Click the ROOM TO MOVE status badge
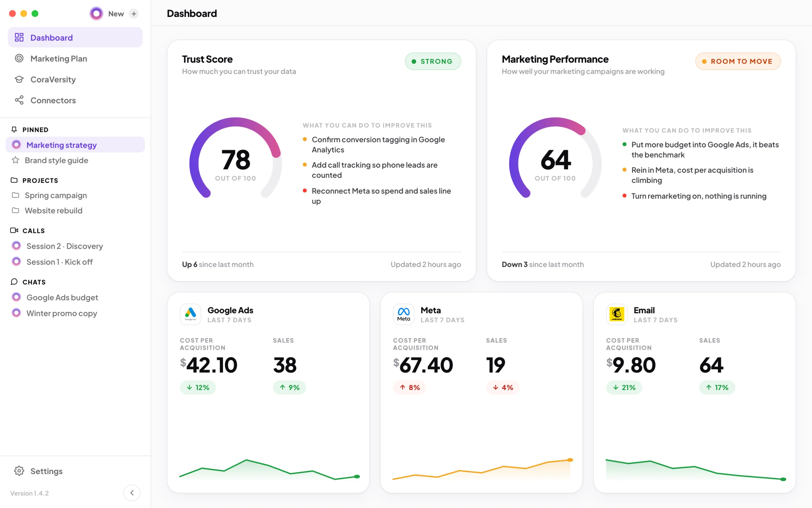Image resolution: width=812 pixels, height=508 pixels. pos(738,61)
